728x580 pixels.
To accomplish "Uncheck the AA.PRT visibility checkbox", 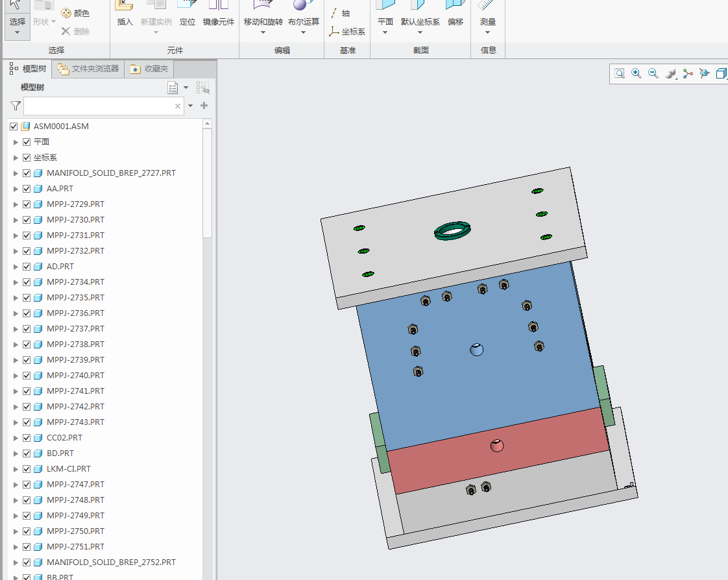I will 27,189.
